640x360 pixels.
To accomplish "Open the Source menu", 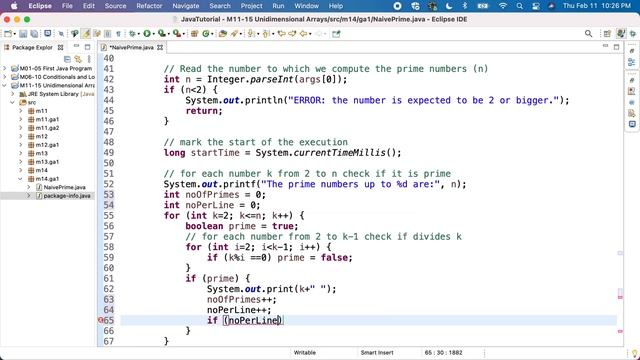I will (115, 6).
